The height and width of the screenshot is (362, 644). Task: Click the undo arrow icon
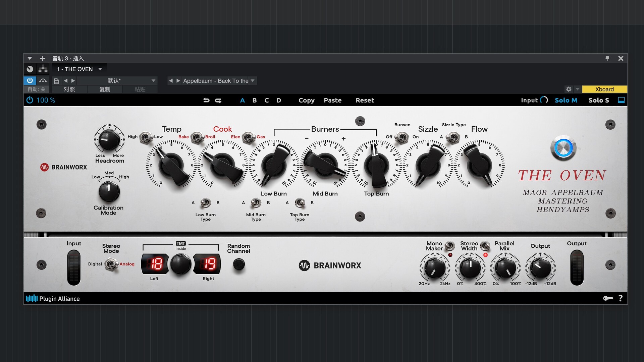tap(206, 100)
